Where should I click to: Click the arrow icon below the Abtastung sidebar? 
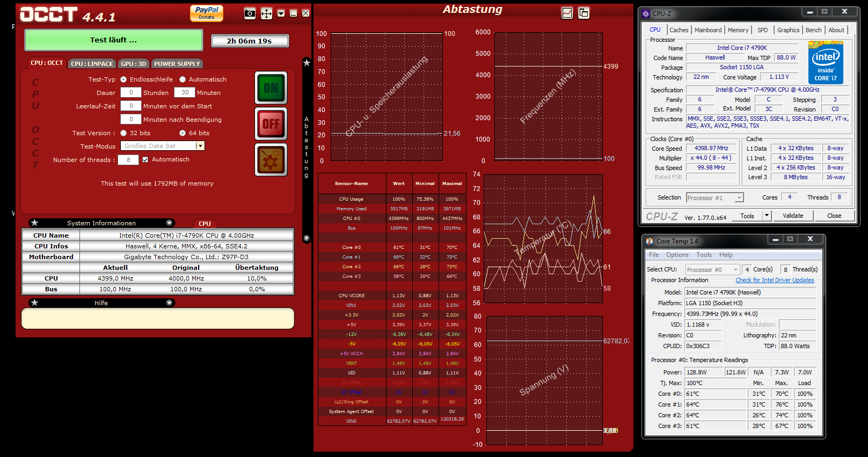307,238
